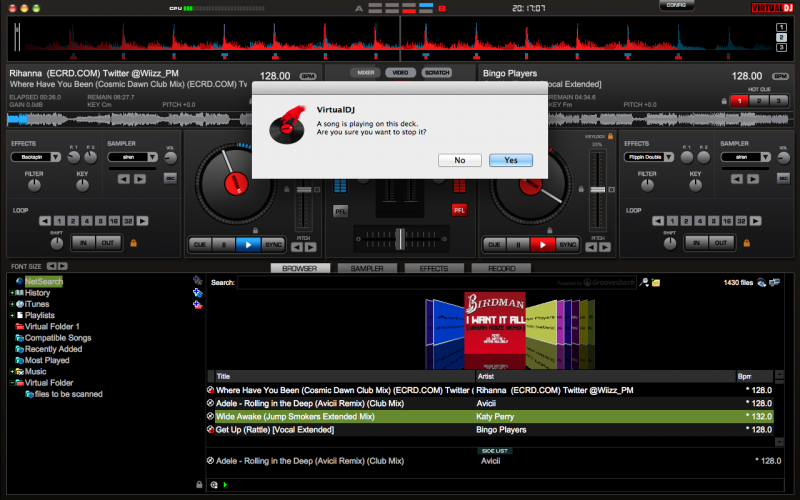
Task: Hit CUE on the left deck
Action: click(199, 244)
